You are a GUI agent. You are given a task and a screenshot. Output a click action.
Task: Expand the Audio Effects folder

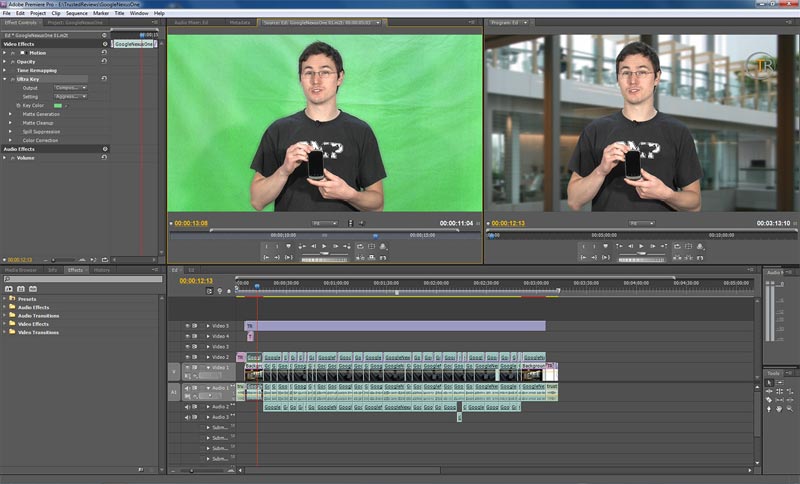click(x=5, y=308)
